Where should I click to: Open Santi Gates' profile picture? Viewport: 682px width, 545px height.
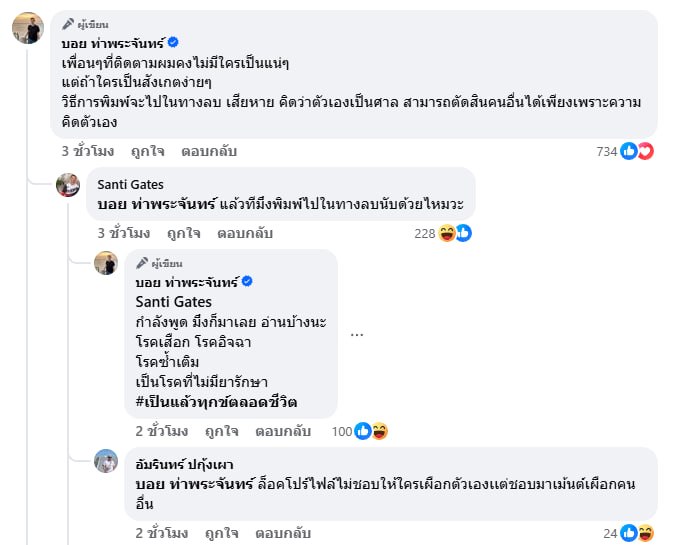68,185
